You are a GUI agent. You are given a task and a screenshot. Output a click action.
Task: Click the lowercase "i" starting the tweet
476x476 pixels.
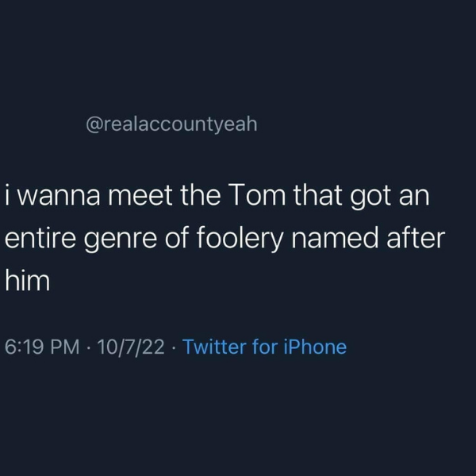click(8, 196)
